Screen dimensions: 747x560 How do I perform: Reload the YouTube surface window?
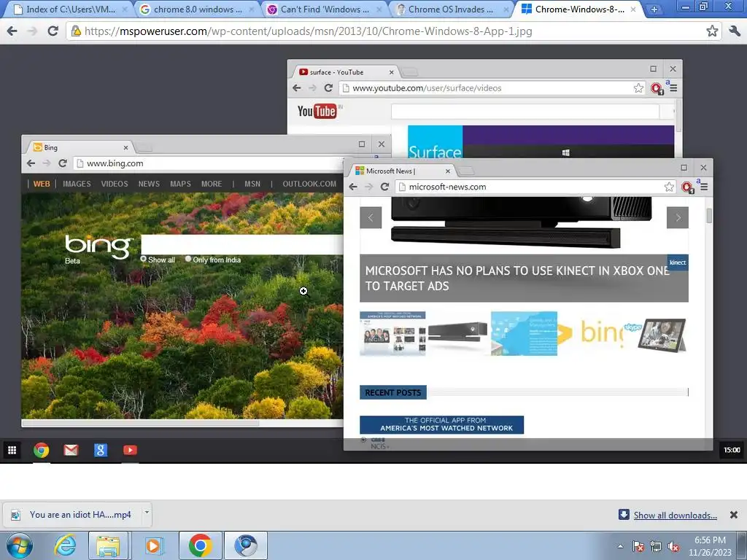pyautogui.click(x=328, y=88)
